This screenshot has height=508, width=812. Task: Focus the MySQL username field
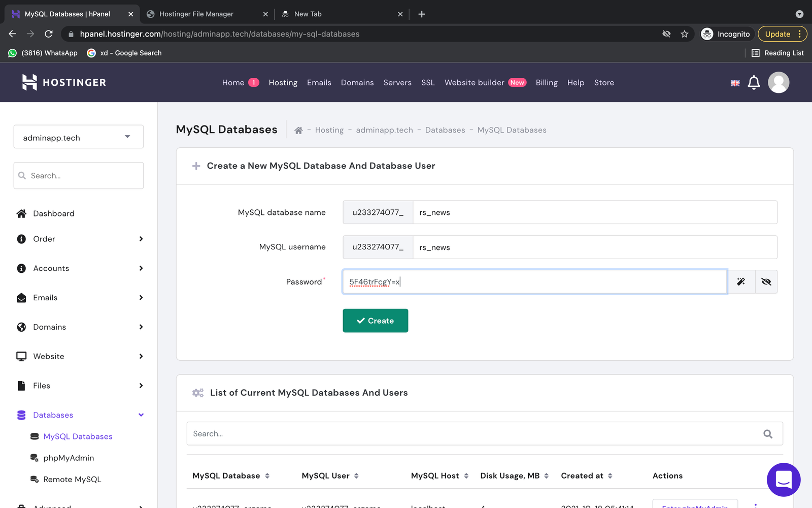(x=595, y=247)
